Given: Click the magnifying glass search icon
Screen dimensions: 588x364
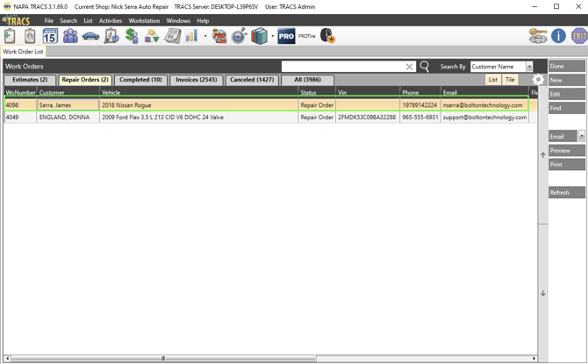Looking at the screenshot, I should 425,67.
